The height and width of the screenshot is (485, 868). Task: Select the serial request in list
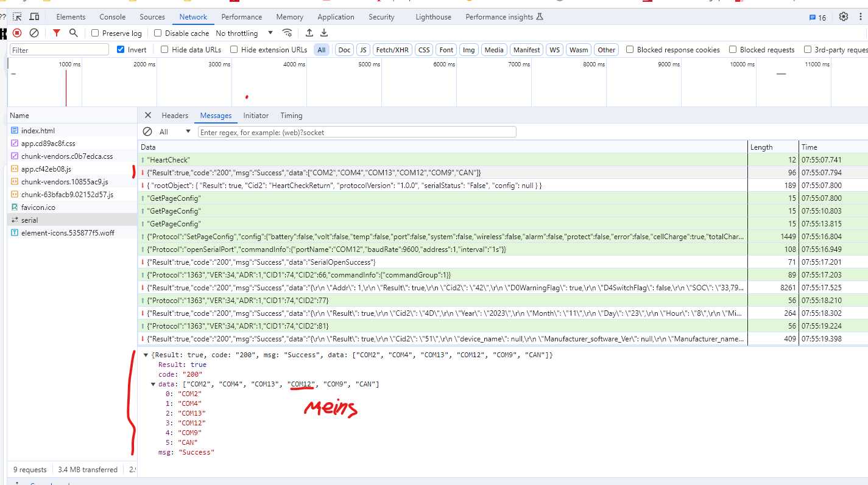pyautogui.click(x=72, y=220)
